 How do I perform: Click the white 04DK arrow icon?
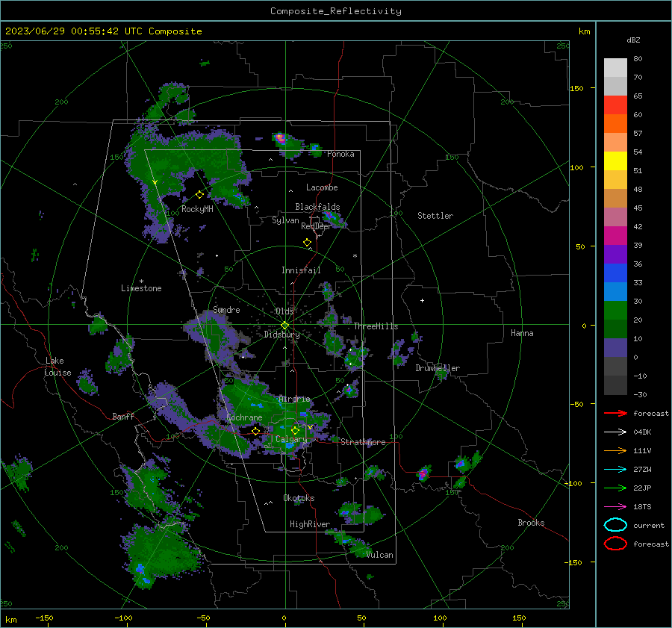pyautogui.click(x=615, y=432)
